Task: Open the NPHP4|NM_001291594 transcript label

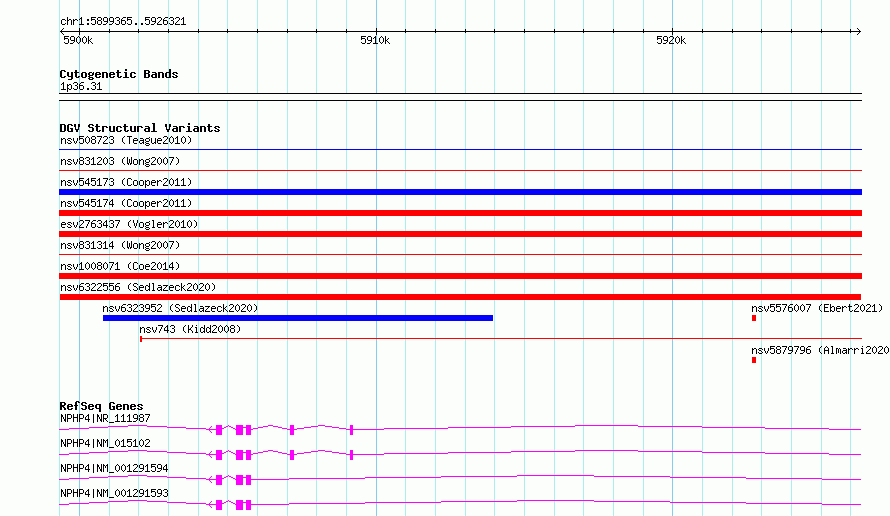Action: coord(114,468)
